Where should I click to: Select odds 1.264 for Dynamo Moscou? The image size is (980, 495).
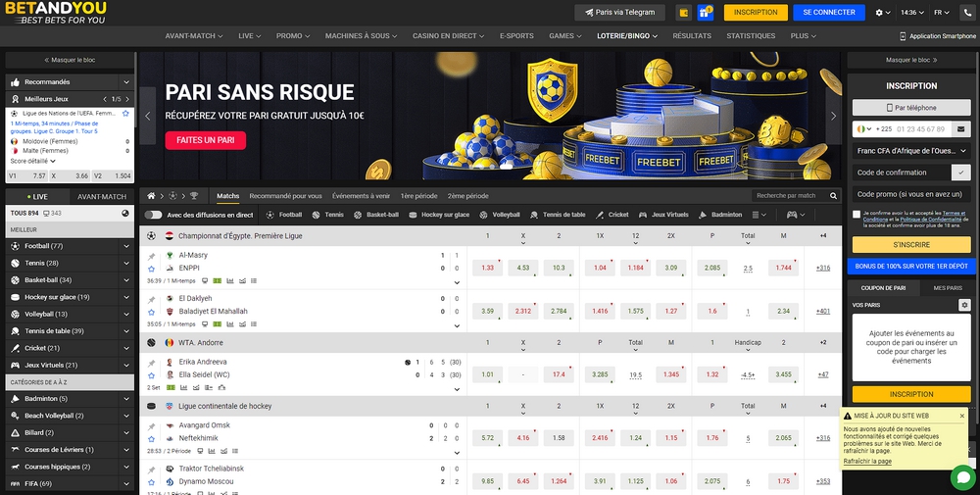click(x=559, y=480)
